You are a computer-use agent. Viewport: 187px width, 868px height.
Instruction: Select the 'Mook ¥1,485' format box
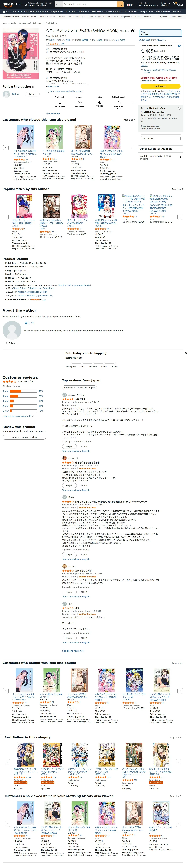pos(160,33)
